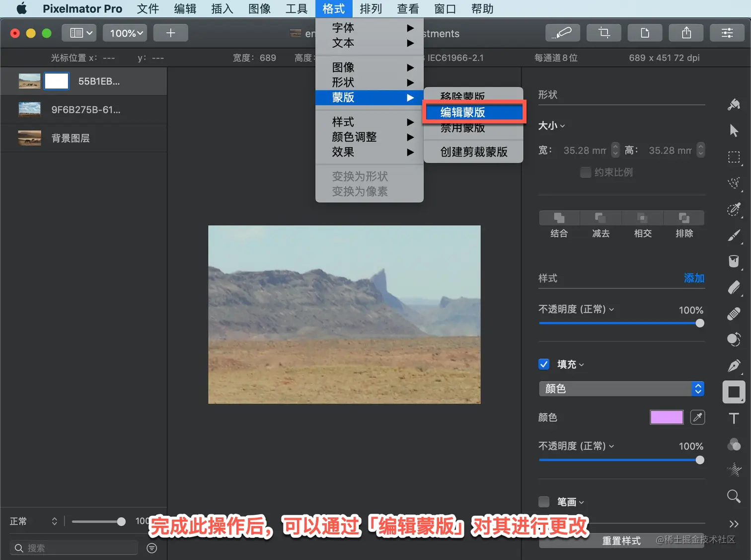Image resolution: width=751 pixels, height=560 pixels.
Task: Select the 背景图层 layer
Action: tap(83, 138)
